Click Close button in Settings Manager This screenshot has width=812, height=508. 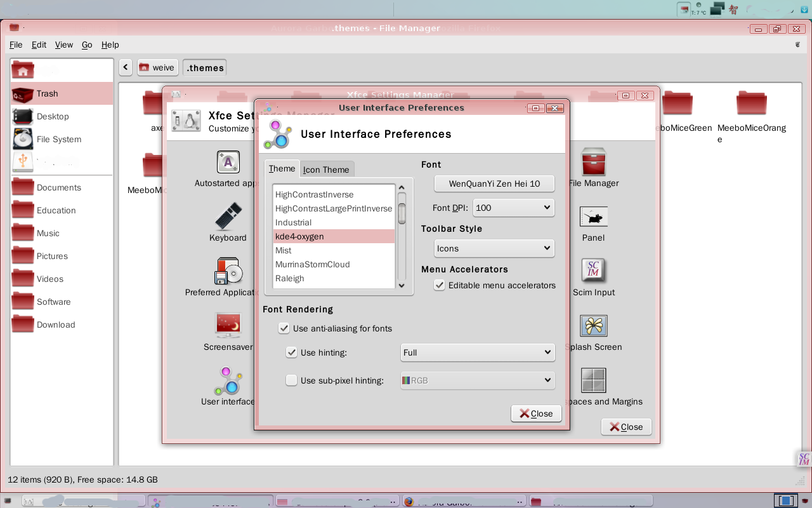tap(626, 427)
